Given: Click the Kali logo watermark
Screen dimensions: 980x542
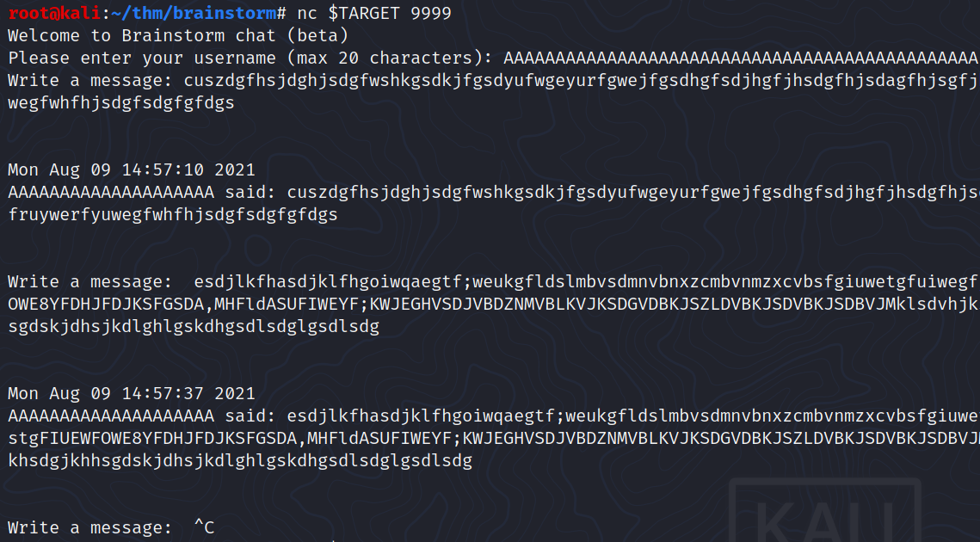Looking at the screenshot, I should pyautogui.click(x=824, y=514).
